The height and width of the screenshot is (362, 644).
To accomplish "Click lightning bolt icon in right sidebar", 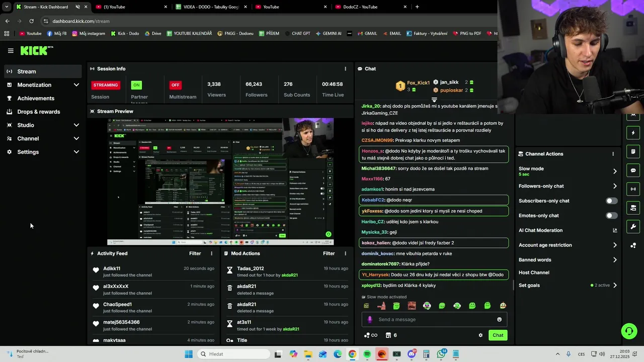I will (633, 133).
